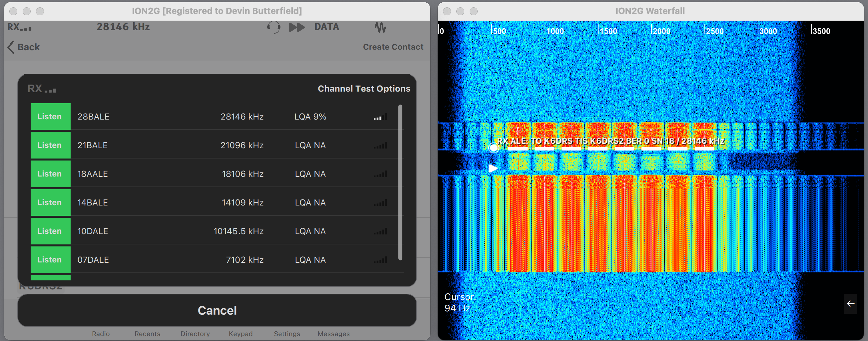Listen on the 10DALE channel
This screenshot has width=868, height=341.
[x=51, y=231]
